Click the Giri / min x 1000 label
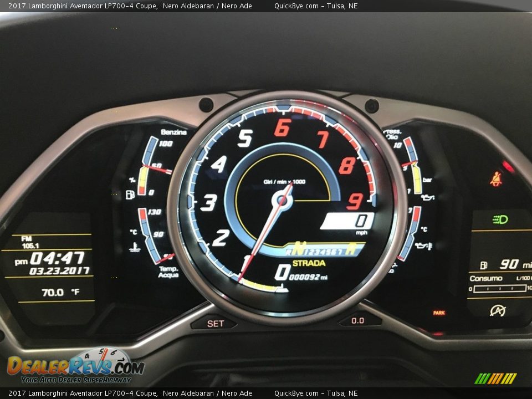532x399 pixels. point(284,182)
